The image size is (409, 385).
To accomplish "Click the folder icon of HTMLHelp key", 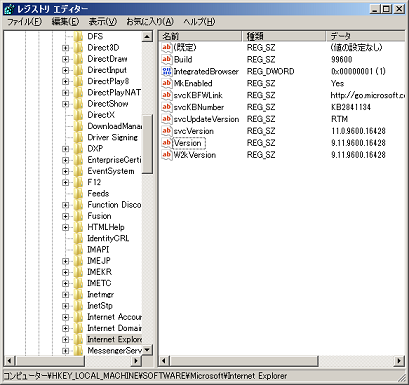I will (78, 227).
